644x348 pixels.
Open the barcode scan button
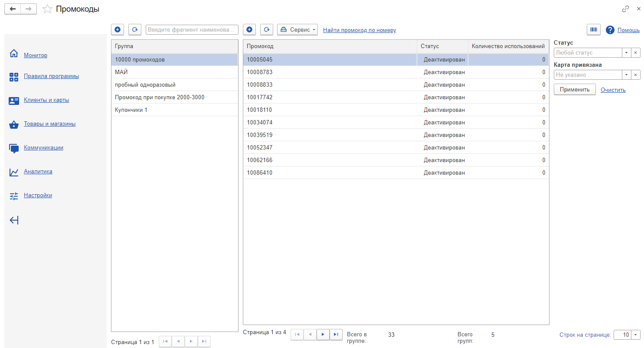(x=593, y=29)
